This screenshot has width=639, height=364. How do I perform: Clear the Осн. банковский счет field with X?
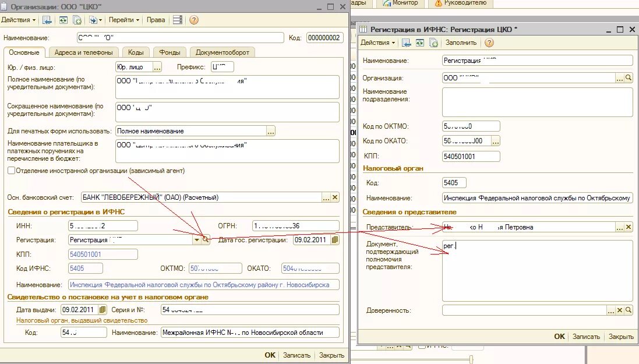335,197
